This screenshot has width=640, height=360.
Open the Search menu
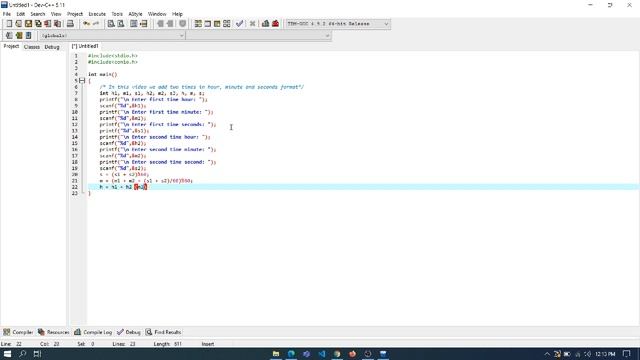click(x=38, y=14)
